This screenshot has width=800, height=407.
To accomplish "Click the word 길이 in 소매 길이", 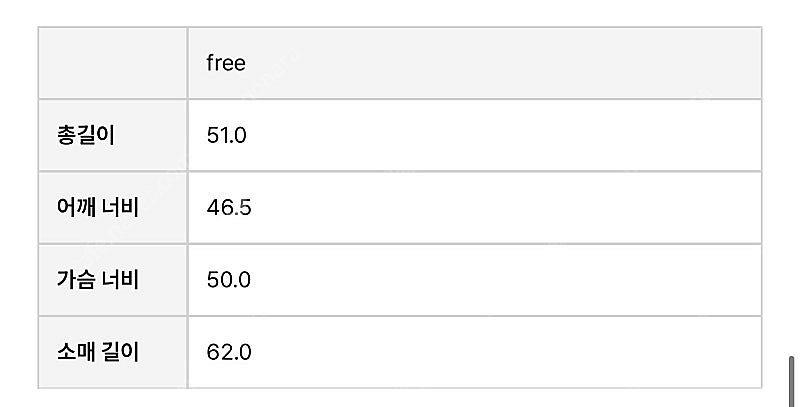I will pyautogui.click(x=120, y=351).
